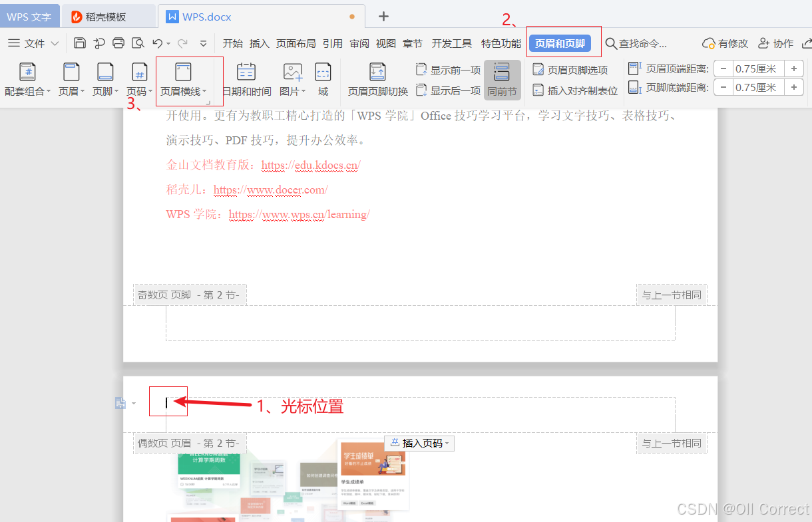812x522 pixels.
Task: Open a new tab with plus button
Action: click(x=383, y=17)
